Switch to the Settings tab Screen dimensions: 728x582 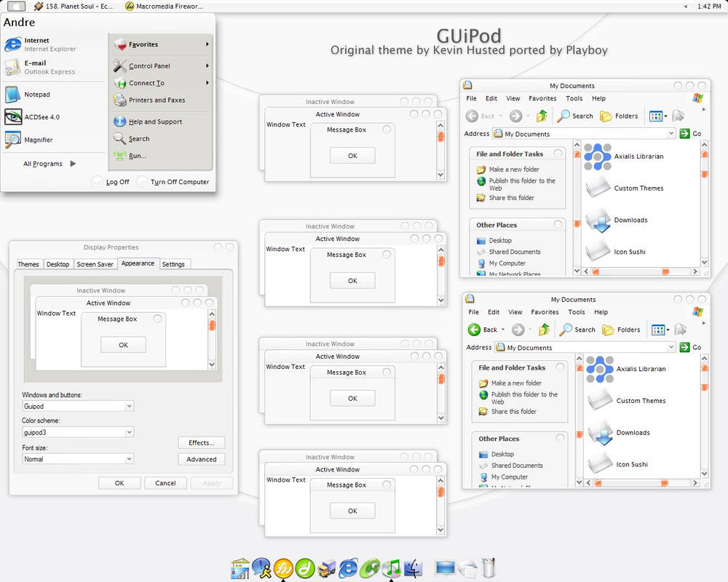[173, 264]
